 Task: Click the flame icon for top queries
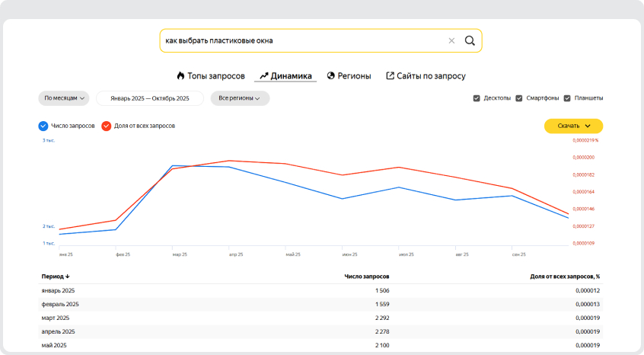pyautogui.click(x=180, y=76)
